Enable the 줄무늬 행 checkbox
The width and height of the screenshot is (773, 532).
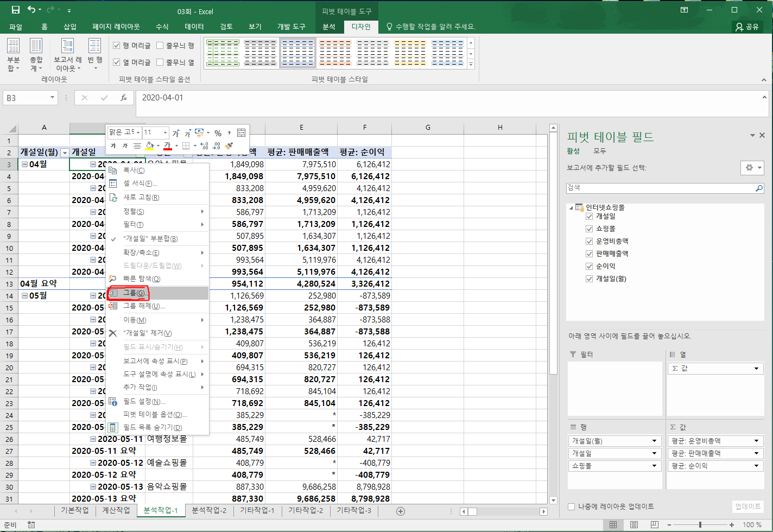coord(160,46)
